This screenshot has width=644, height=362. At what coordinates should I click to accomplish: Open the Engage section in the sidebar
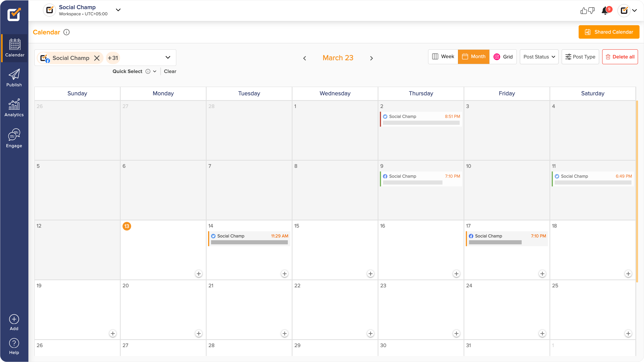(14, 138)
